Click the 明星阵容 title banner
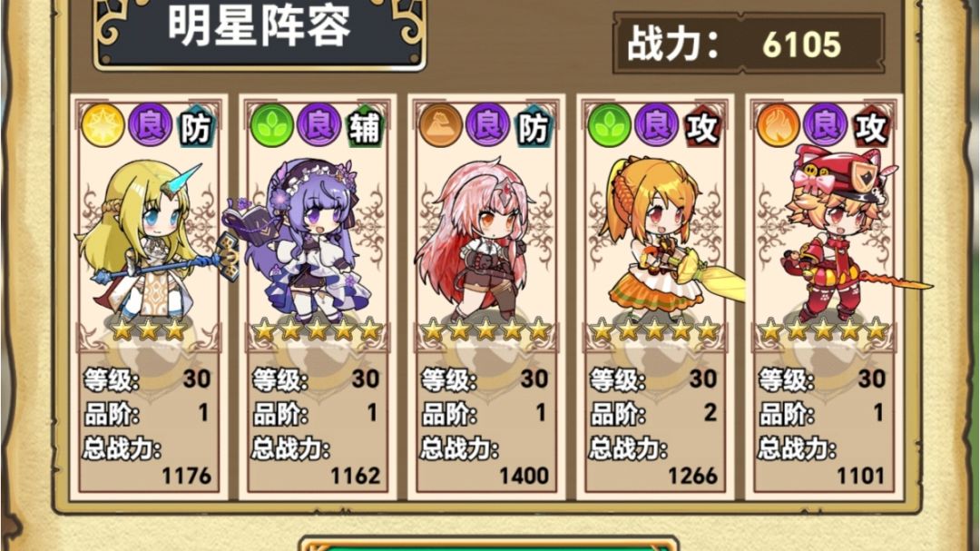The width and height of the screenshot is (980, 551). coord(260,33)
